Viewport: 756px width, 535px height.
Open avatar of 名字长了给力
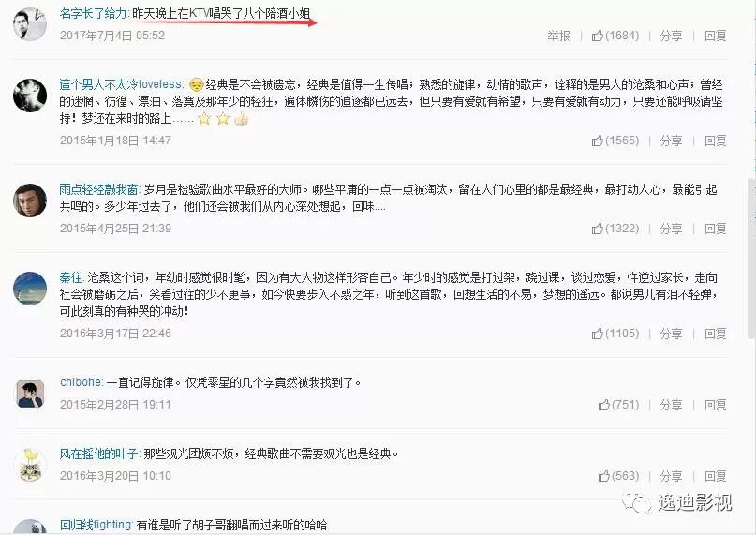pyautogui.click(x=30, y=24)
